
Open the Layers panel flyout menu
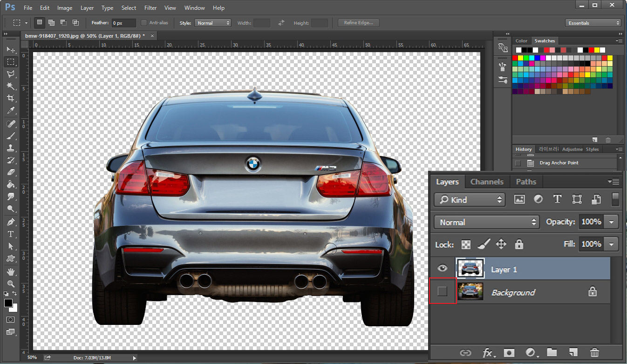coord(613,182)
